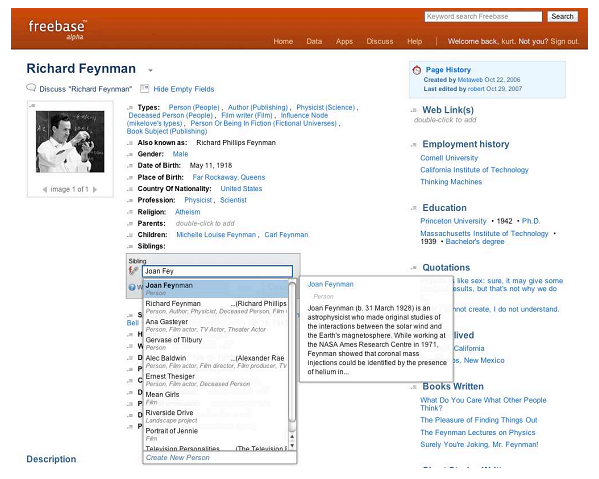The image size is (599, 479).
Task: Select Riverside Drive suggestion
Action: 216,416
